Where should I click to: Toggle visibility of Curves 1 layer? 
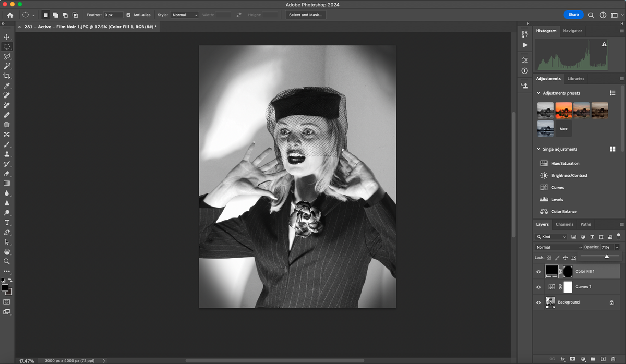538,287
